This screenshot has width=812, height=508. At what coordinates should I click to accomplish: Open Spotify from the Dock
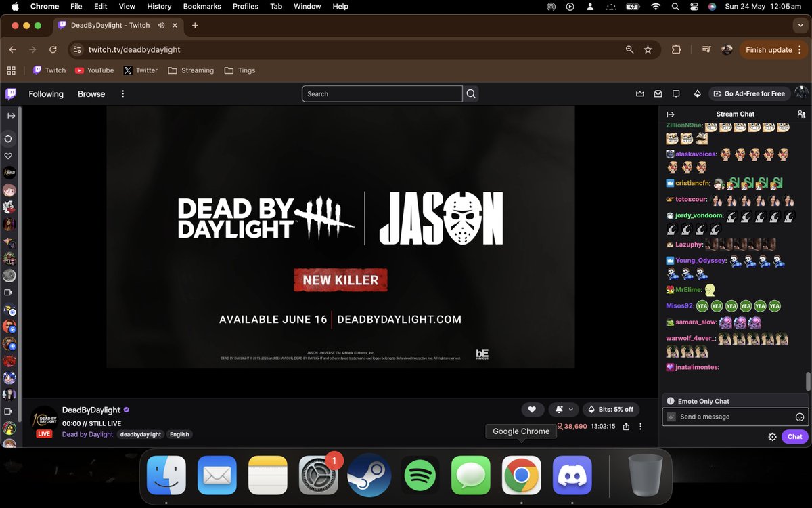click(x=420, y=475)
